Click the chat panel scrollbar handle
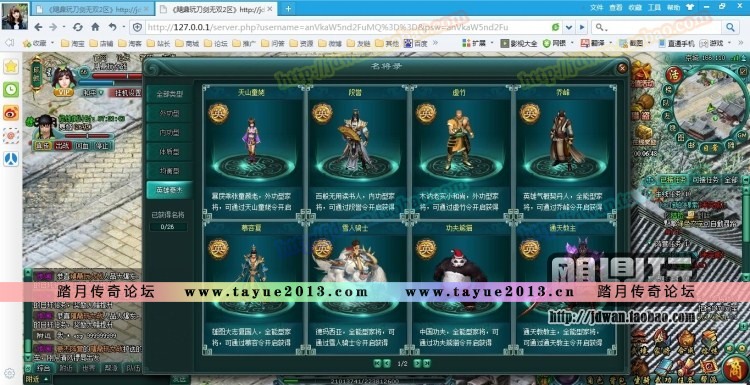Viewport: 750px width, 385px height. pos(28,345)
